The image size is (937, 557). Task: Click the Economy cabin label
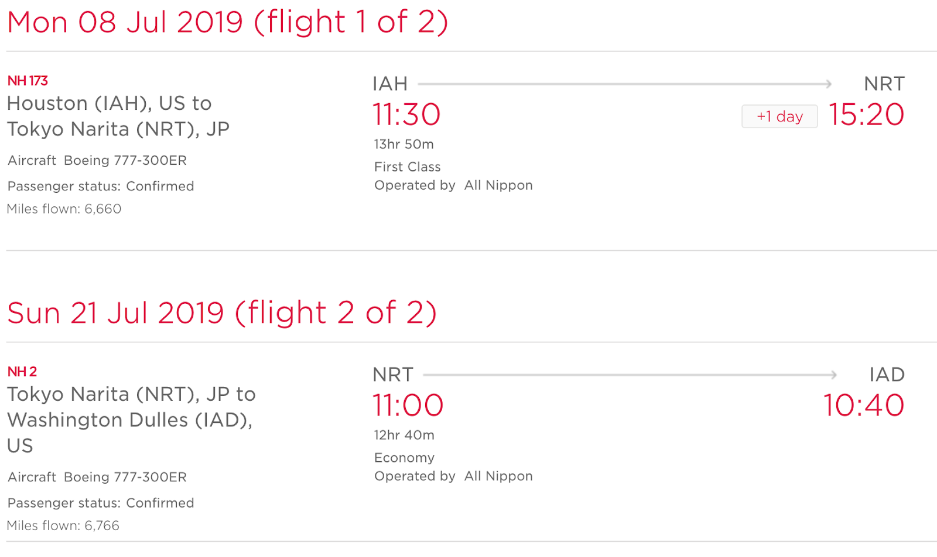click(405, 458)
